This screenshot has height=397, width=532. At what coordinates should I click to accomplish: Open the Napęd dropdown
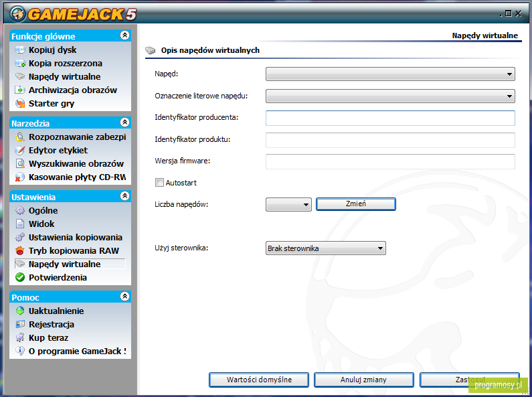(390, 74)
